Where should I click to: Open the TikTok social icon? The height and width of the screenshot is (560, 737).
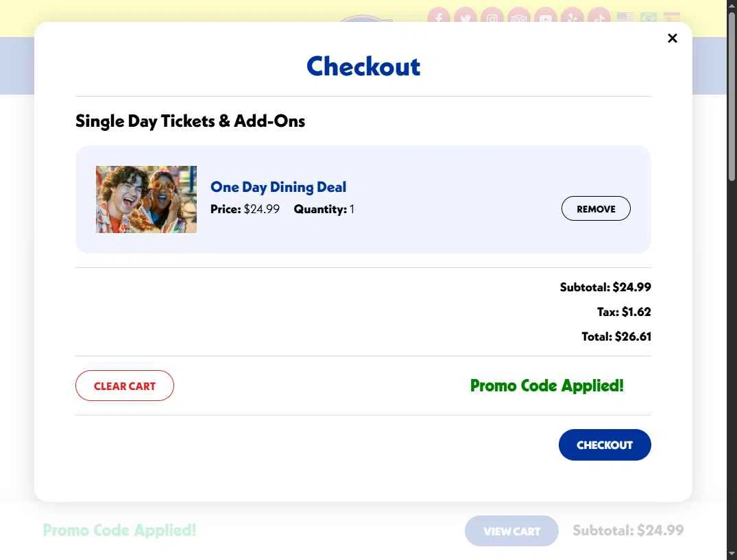[x=599, y=18]
